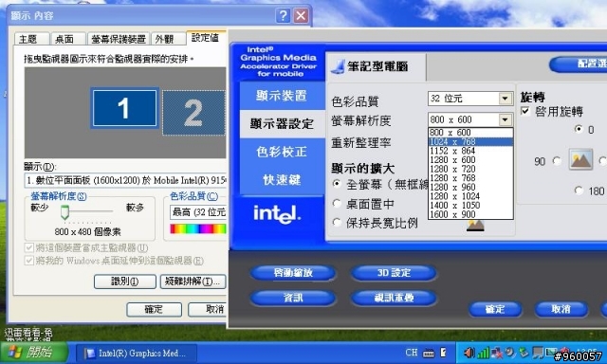Select the 0 degree rotation radio button

tap(579, 129)
